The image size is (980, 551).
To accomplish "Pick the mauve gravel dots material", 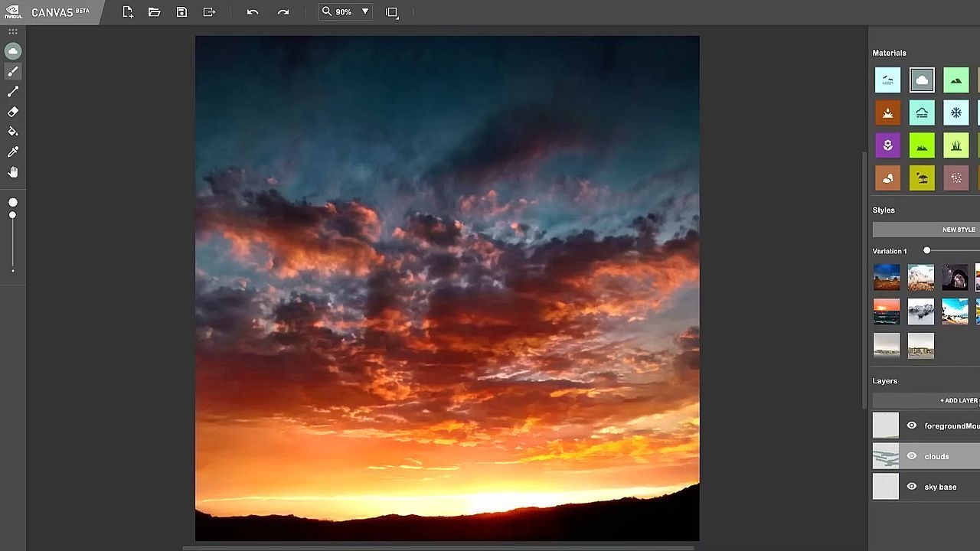I will coord(956,178).
